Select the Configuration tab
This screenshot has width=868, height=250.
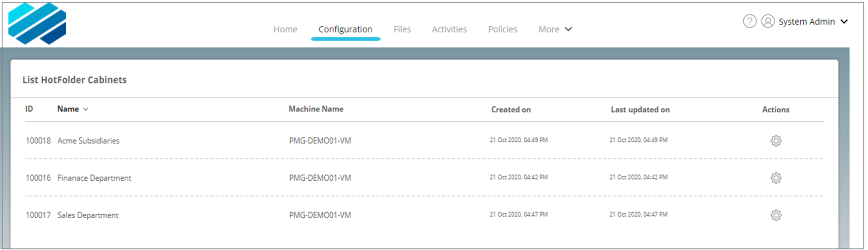point(345,29)
